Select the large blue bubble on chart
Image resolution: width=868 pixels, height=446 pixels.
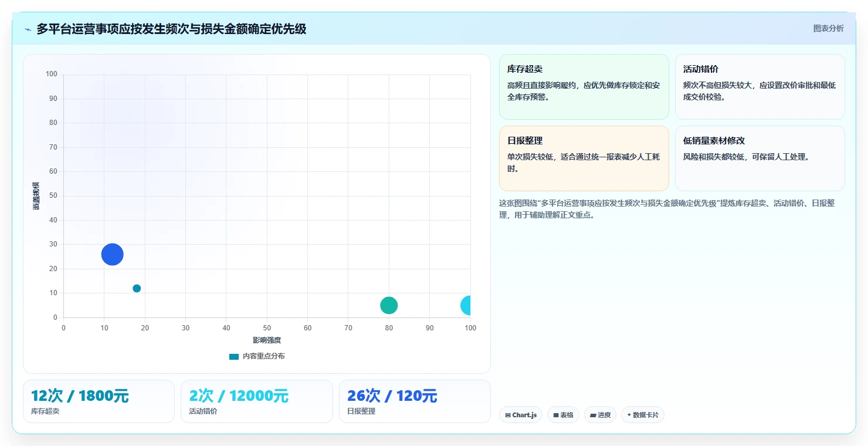[x=112, y=254]
